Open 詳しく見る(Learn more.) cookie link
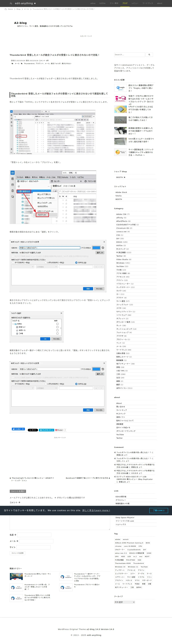The height and width of the screenshot is (644, 172). coord(96,510)
